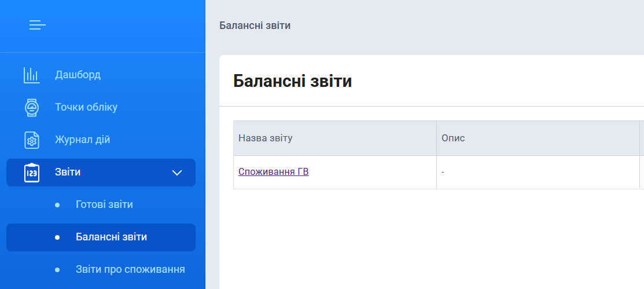Select Готові звіти submenu item
Viewport: 644px width, 289px height.
tap(104, 204)
